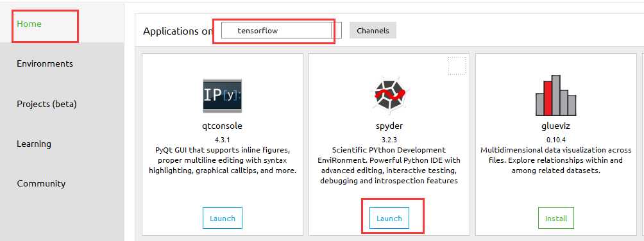
Task: Click the qtconsole description paragraph
Action: [x=222, y=160]
